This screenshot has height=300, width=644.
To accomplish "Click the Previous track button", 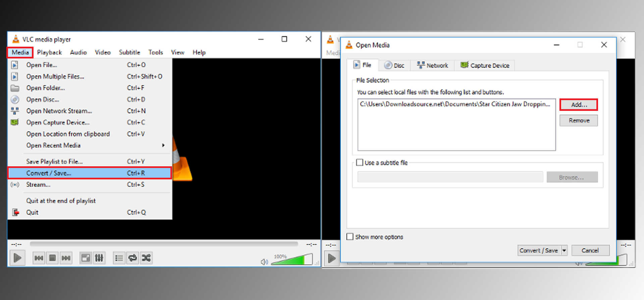I will coord(39,258).
